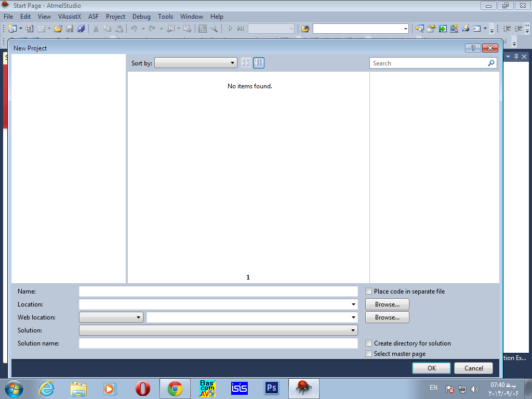Click the OK button
The image size is (532, 399).
coord(431,368)
